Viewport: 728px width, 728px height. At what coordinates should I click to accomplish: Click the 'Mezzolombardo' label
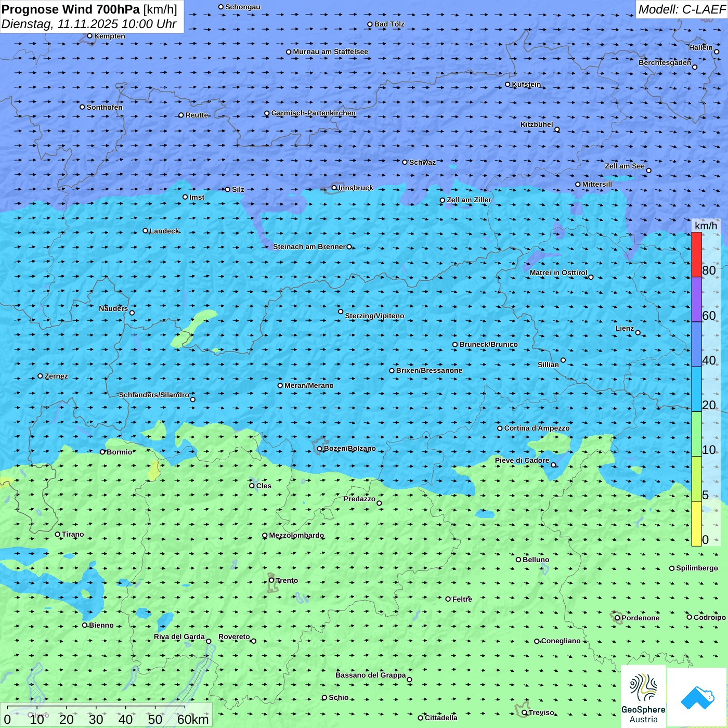(296, 535)
